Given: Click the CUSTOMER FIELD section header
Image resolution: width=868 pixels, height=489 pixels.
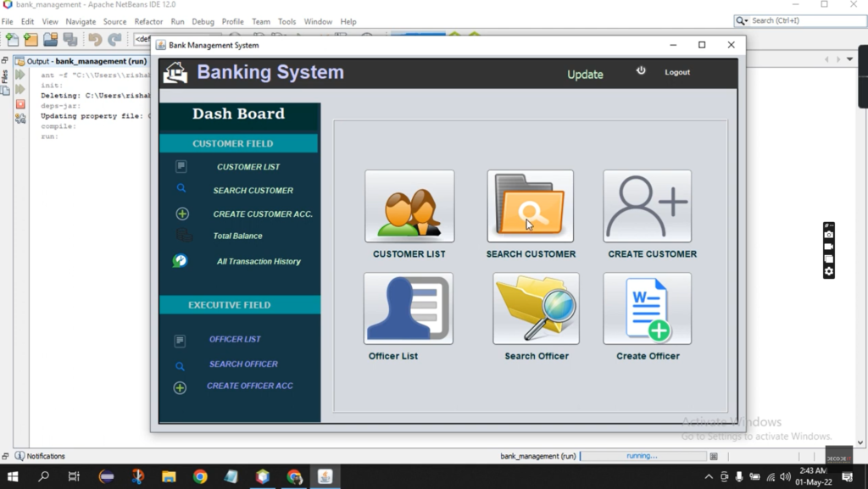Looking at the screenshot, I should point(238,143).
